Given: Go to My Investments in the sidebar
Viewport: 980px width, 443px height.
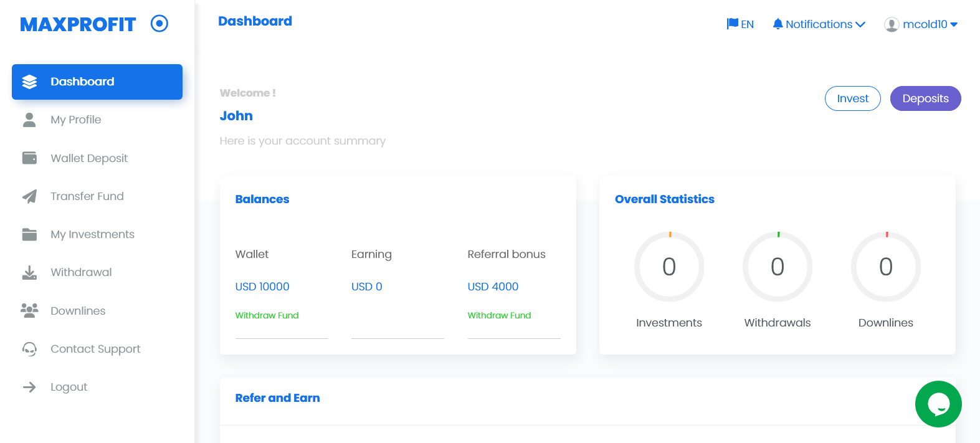Looking at the screenshot, I should (92, 234).
